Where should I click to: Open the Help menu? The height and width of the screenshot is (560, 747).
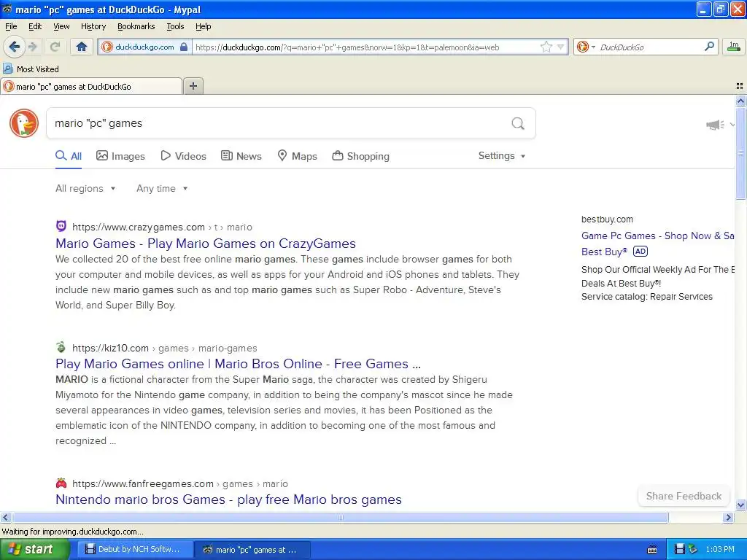(x=203, y=26)
